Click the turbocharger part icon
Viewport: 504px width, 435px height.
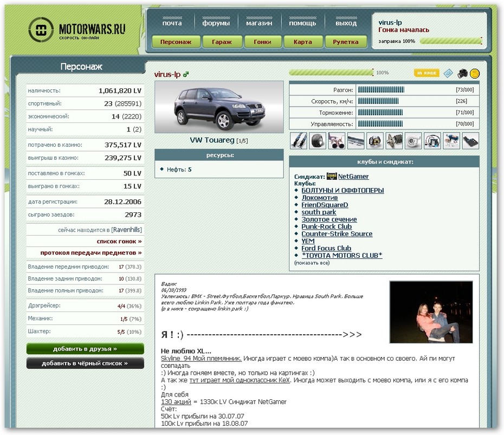[x=413, y=141]
